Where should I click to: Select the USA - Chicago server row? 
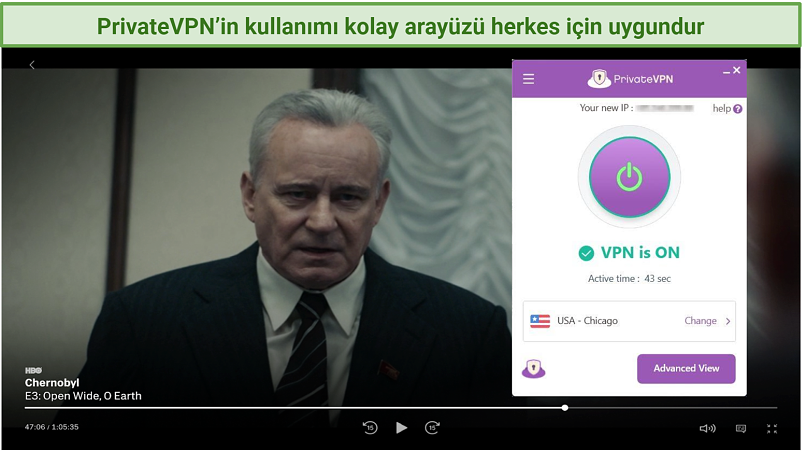(x=629, y=321)
